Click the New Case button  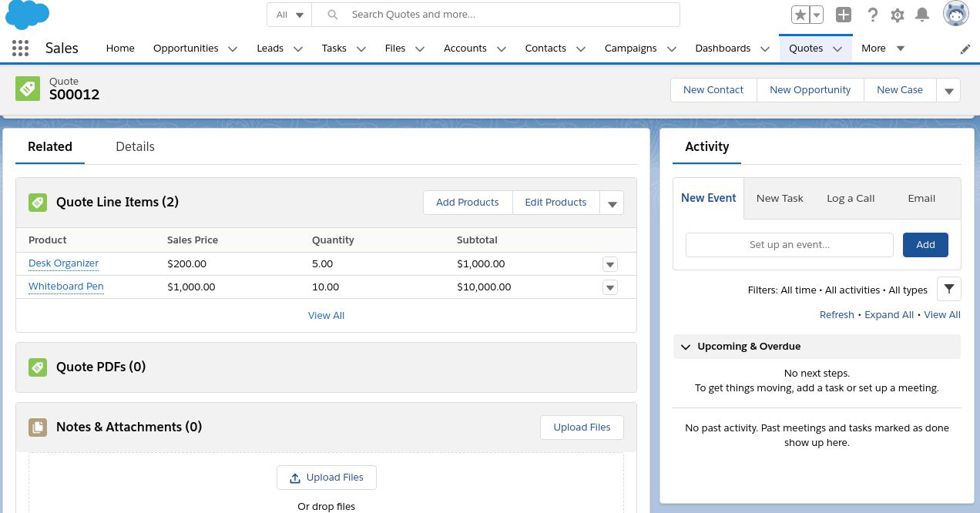900,89
